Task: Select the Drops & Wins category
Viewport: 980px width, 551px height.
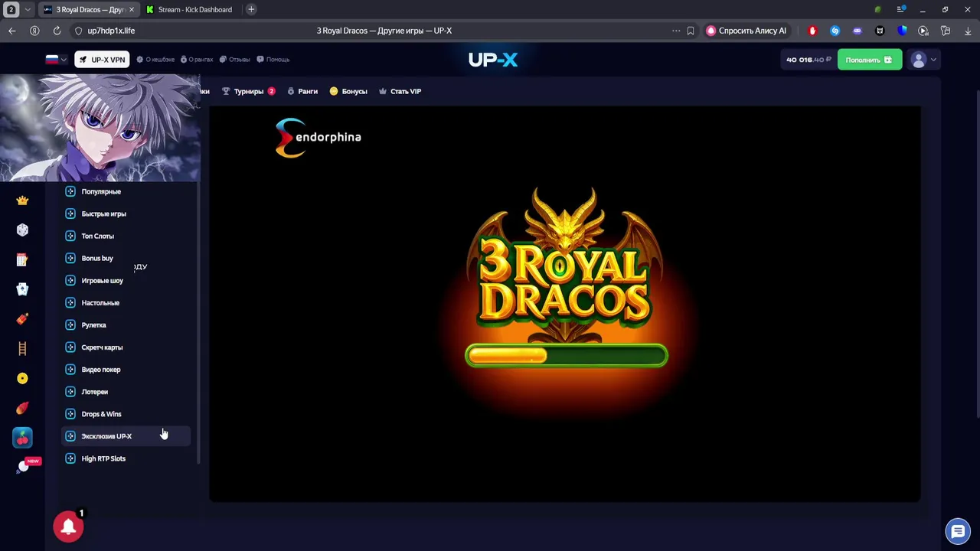Action: coord(126,414)
